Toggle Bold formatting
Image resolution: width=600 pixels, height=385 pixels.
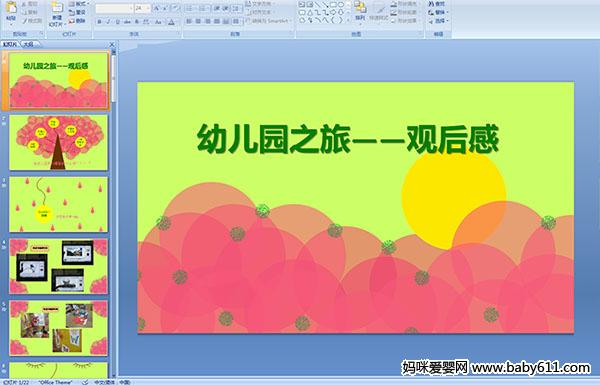tap(99, 22)
